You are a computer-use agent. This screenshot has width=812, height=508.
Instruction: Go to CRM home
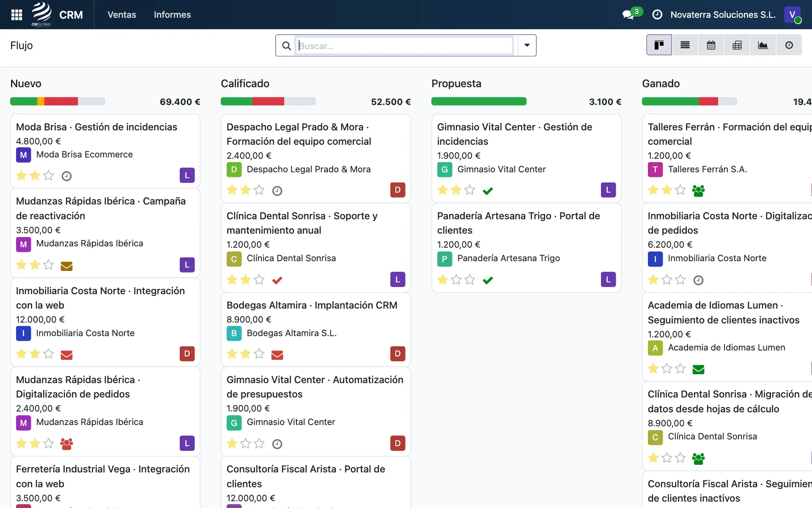[x=71, y=15]
